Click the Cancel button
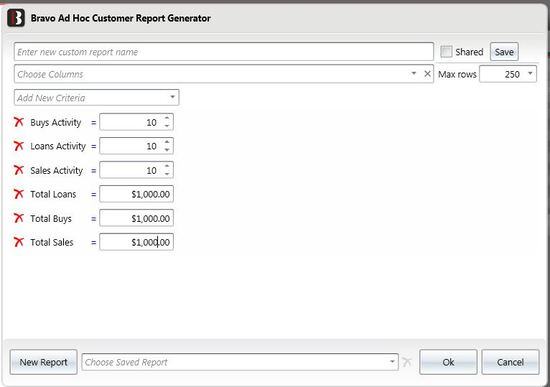The width and height of the screenshot is (550, 387). point(510,362)
